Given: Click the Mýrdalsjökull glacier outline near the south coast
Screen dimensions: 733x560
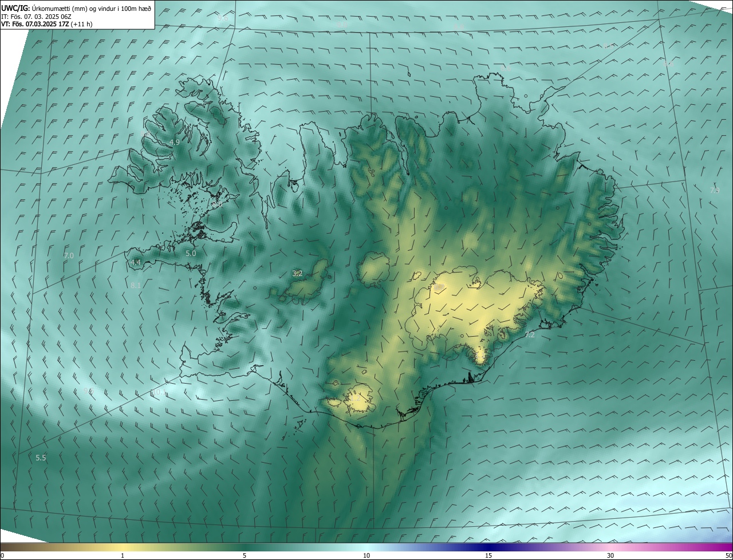Looking at the screenshot, I should pyautogui.click(x=359, y=399).
